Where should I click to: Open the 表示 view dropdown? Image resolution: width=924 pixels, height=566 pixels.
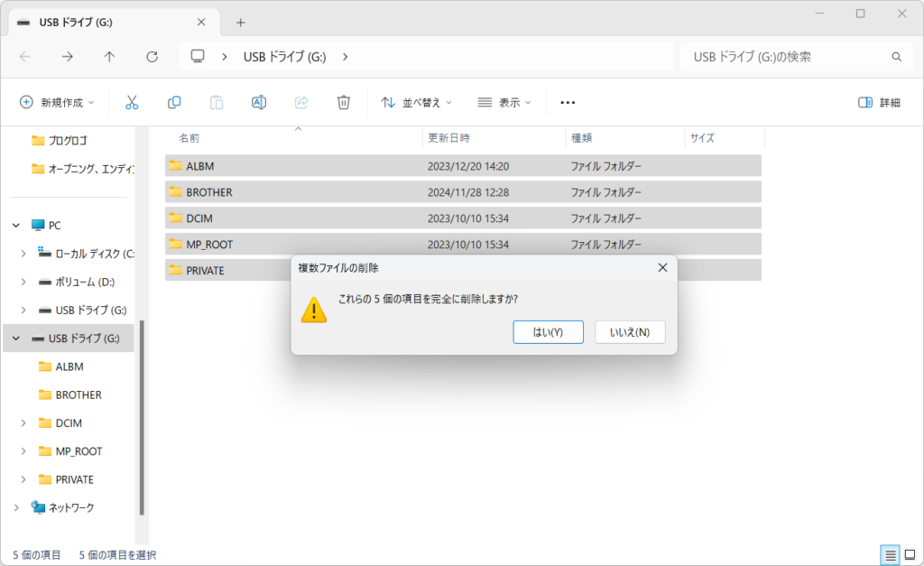point(504,103)
